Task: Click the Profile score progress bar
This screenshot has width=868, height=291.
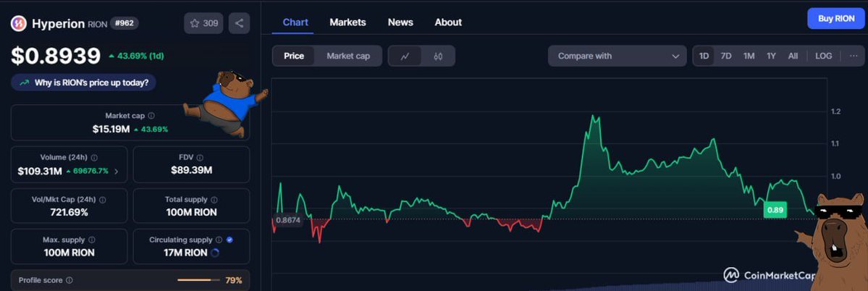Action: click(198, 280)
